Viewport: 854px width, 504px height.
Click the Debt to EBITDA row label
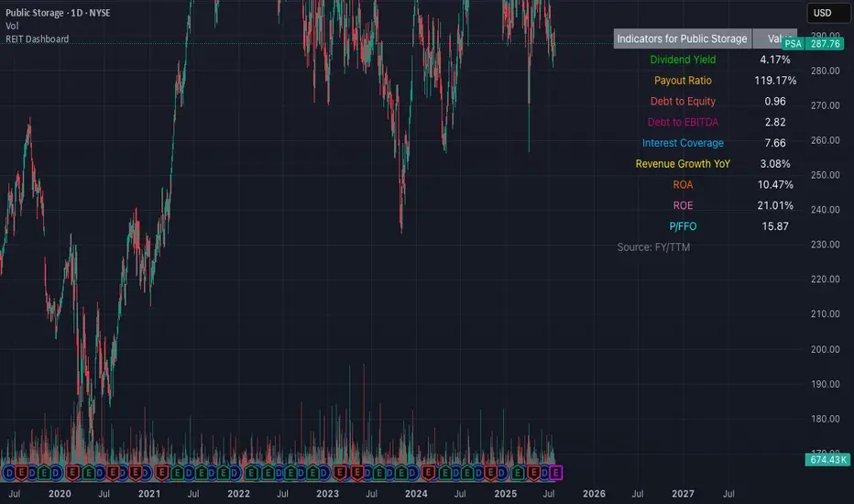[x=683, y=122]
